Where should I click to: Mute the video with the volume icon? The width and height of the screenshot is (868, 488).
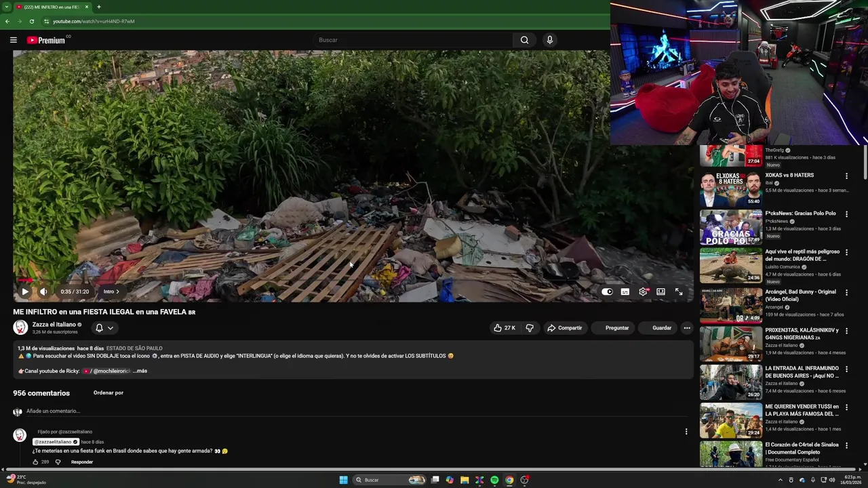click(43, 291)
